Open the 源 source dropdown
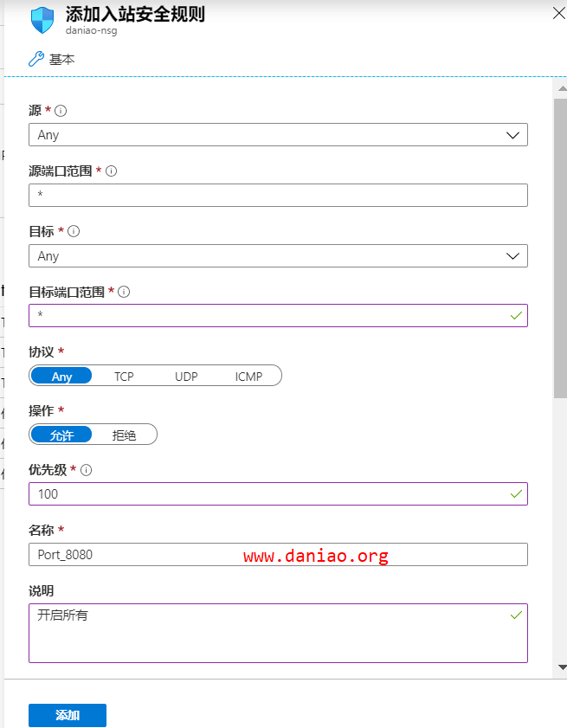567x728 pixels. (x=278, y=135)
